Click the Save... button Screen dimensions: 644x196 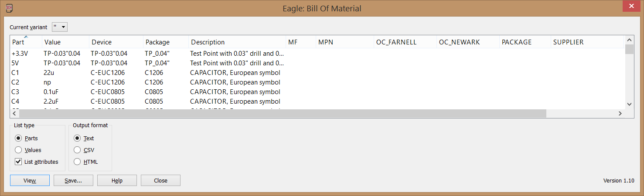pyautogui.click(x=73, y=180)
